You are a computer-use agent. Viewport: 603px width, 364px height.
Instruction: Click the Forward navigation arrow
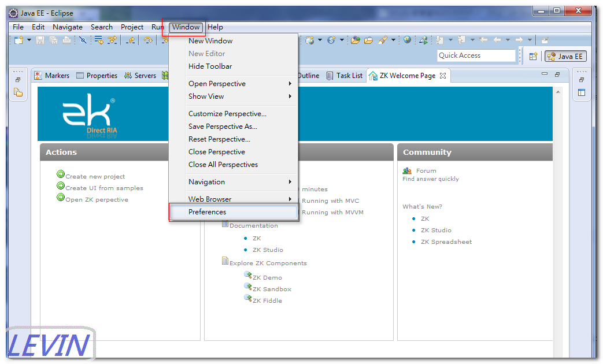click(519, 40)
